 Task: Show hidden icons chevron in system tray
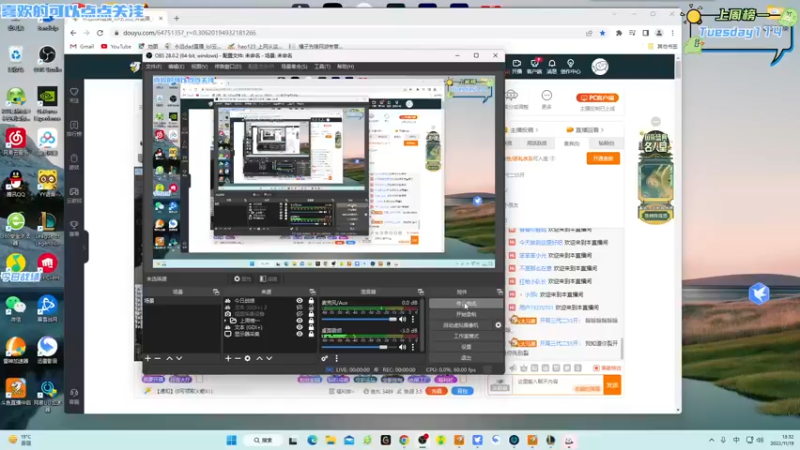[x=711, y=440]
